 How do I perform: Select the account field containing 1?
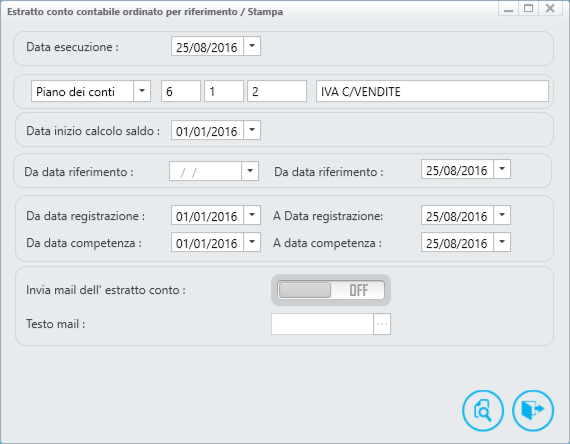click(224, 91)
